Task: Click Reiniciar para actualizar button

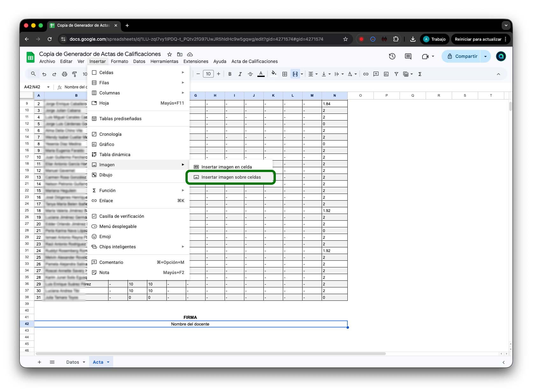Action: pos(478,39)
